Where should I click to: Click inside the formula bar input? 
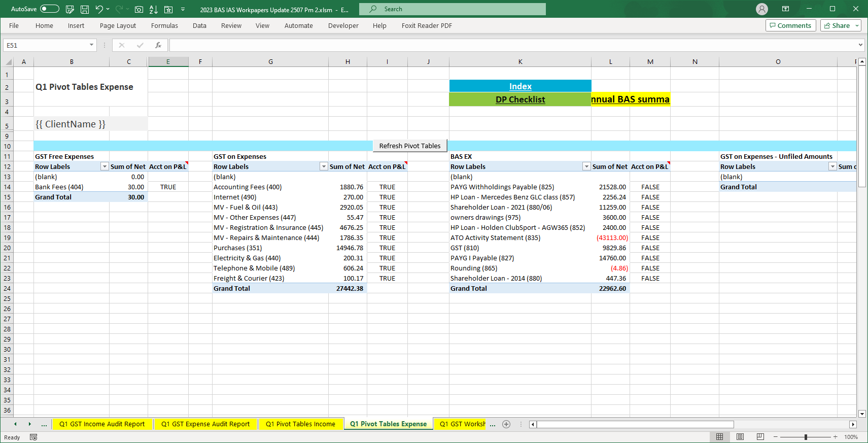click(513, 45)
